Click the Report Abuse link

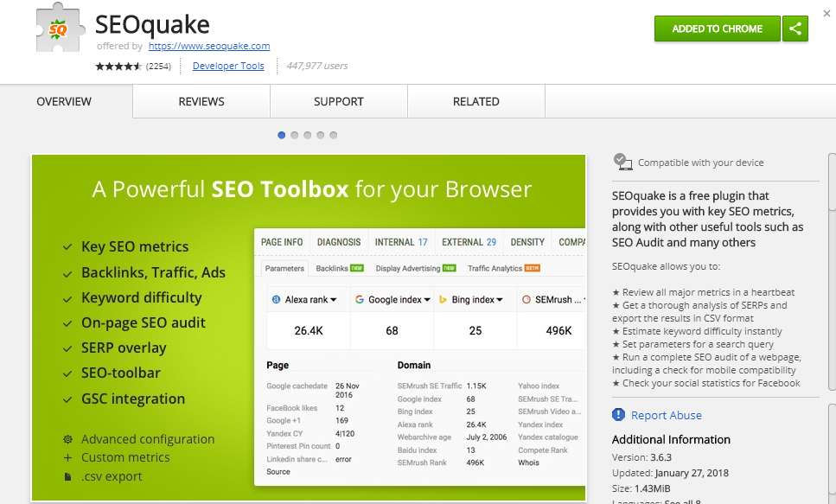click(667, 415)
